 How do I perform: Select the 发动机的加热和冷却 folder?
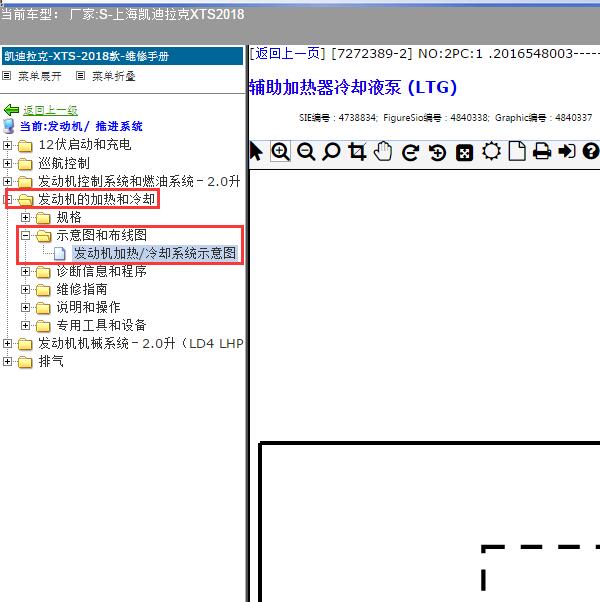point(96,199)
